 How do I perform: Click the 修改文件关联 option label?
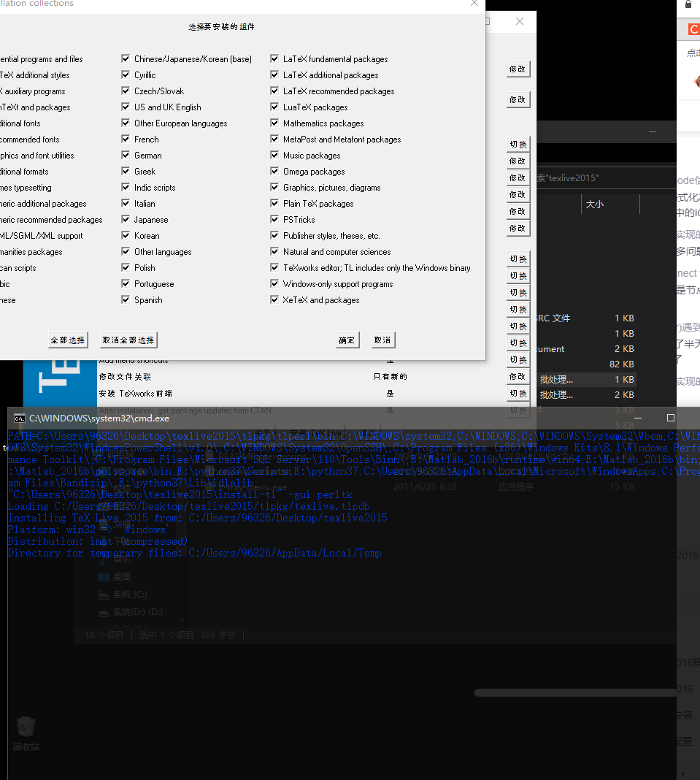(x=125, y=377)
